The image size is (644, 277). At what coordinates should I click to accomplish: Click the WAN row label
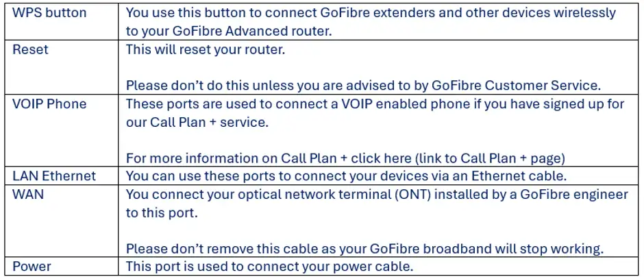[28, 195]
